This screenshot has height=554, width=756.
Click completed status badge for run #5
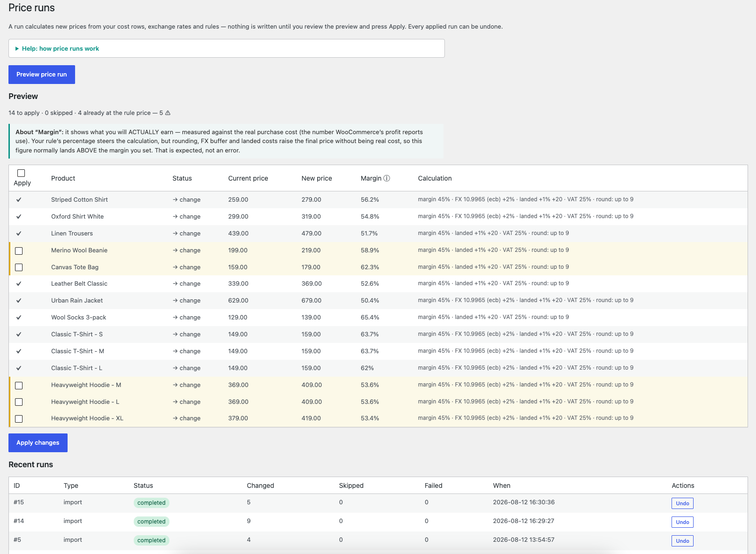coord(151,540)
